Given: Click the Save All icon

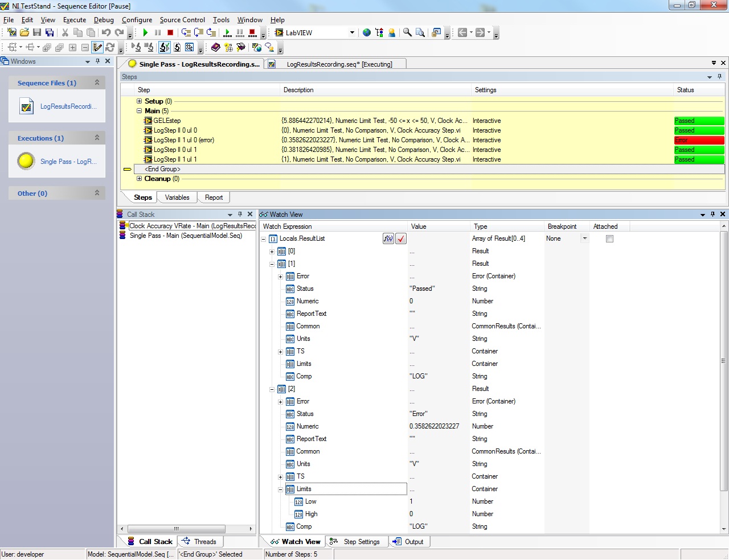Looking at the screenshot, I should coord(50,32).
